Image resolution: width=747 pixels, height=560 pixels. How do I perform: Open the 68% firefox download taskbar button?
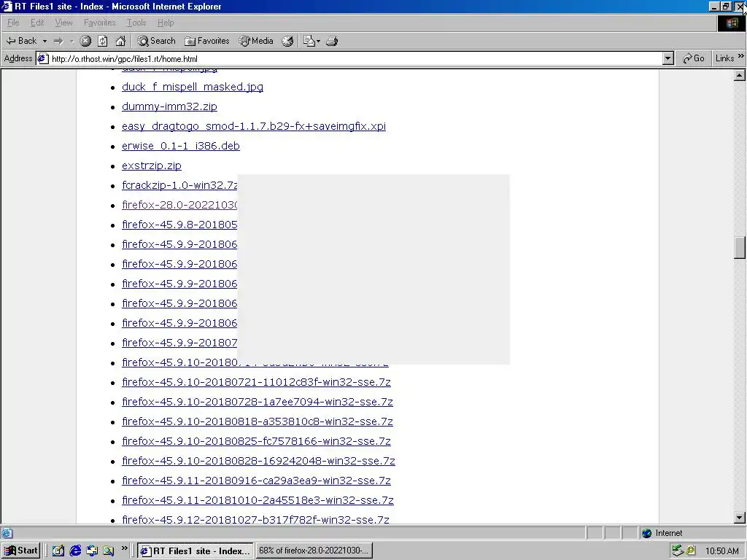314,551
